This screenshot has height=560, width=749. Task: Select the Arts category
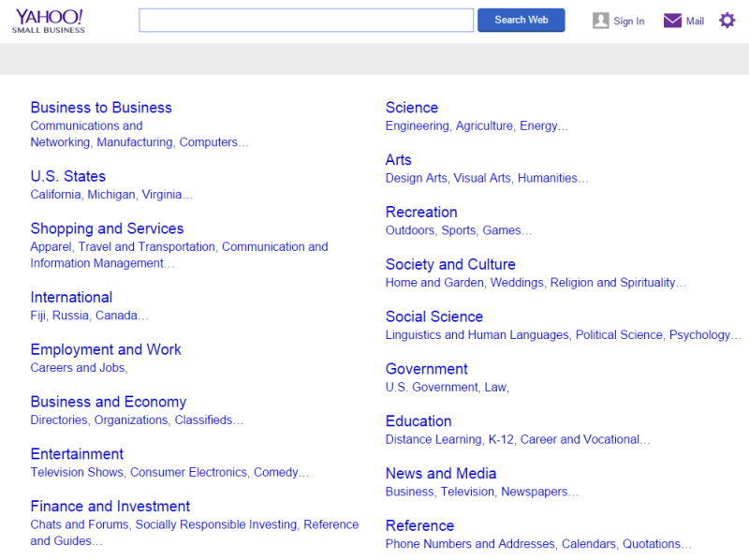(x=398, y=160)
